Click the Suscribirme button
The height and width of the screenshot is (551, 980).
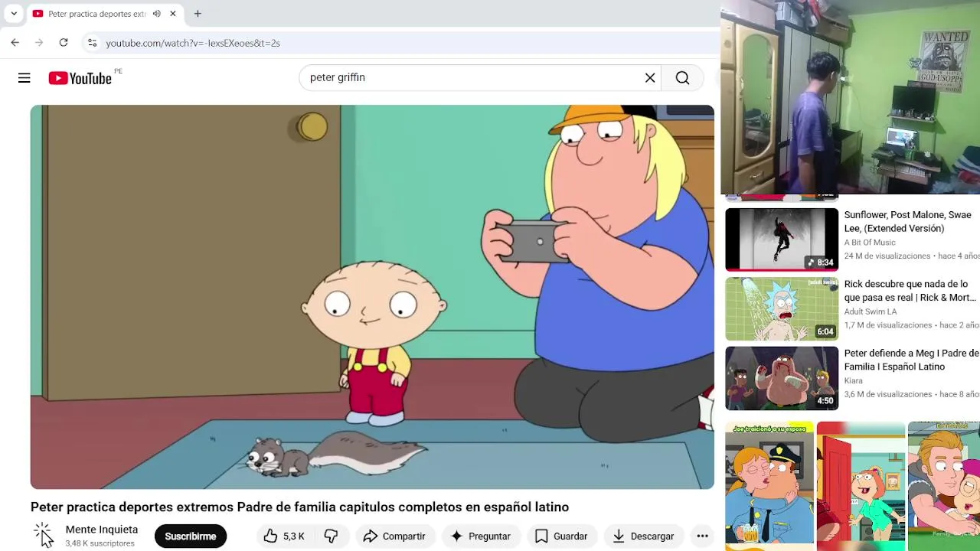(191, 536)
